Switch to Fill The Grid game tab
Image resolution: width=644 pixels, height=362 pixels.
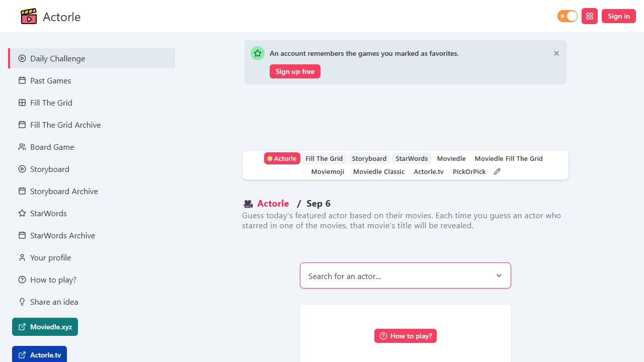pos(324,158)
